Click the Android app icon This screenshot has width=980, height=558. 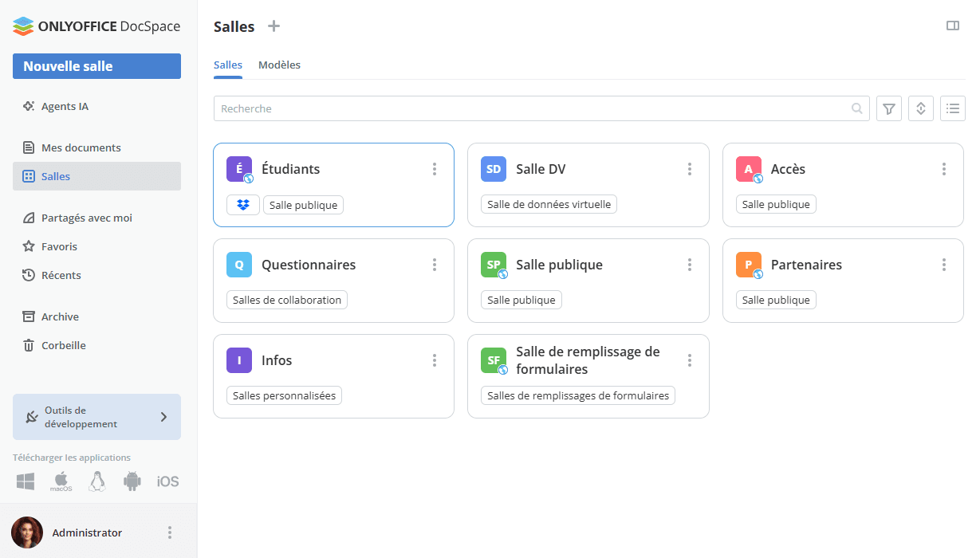click(x=132, y=481)
